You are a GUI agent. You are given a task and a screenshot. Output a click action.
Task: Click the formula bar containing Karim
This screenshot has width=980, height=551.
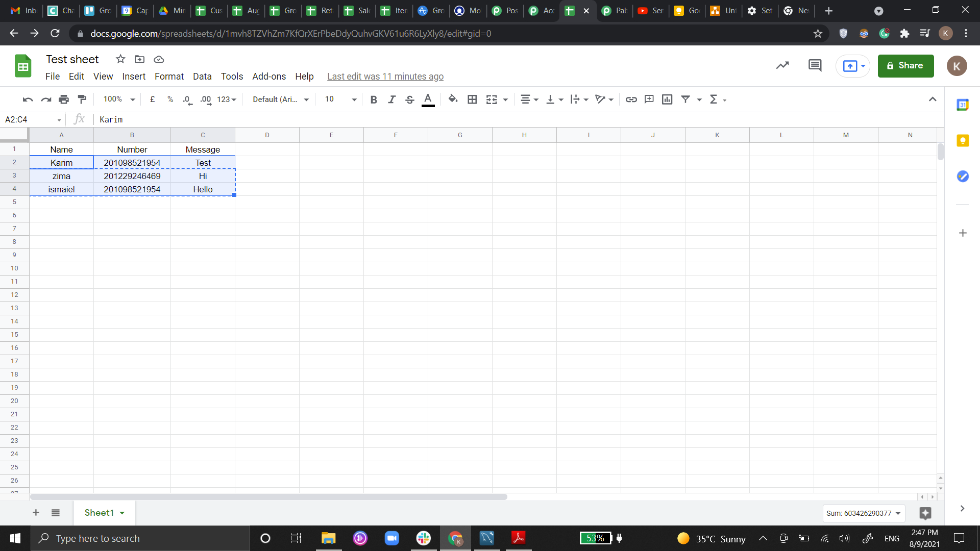coord(518,119)
